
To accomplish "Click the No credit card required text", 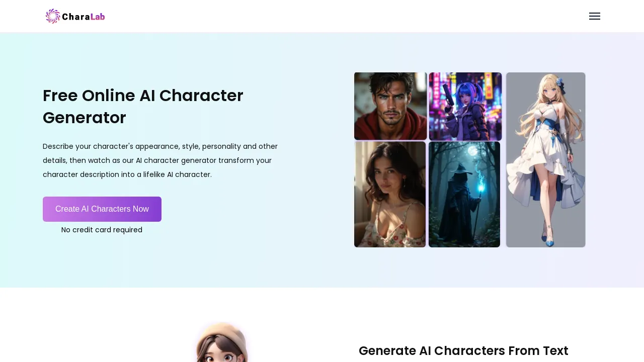I will (102, 230).
